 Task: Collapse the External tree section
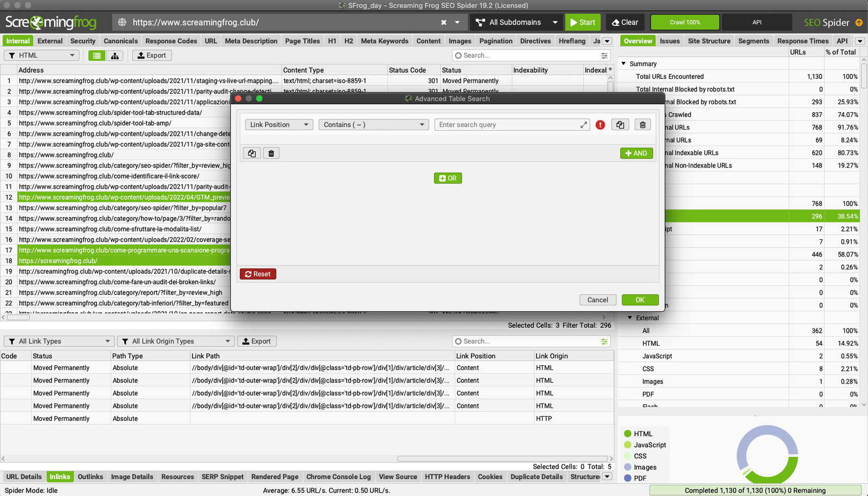point(630,318)
